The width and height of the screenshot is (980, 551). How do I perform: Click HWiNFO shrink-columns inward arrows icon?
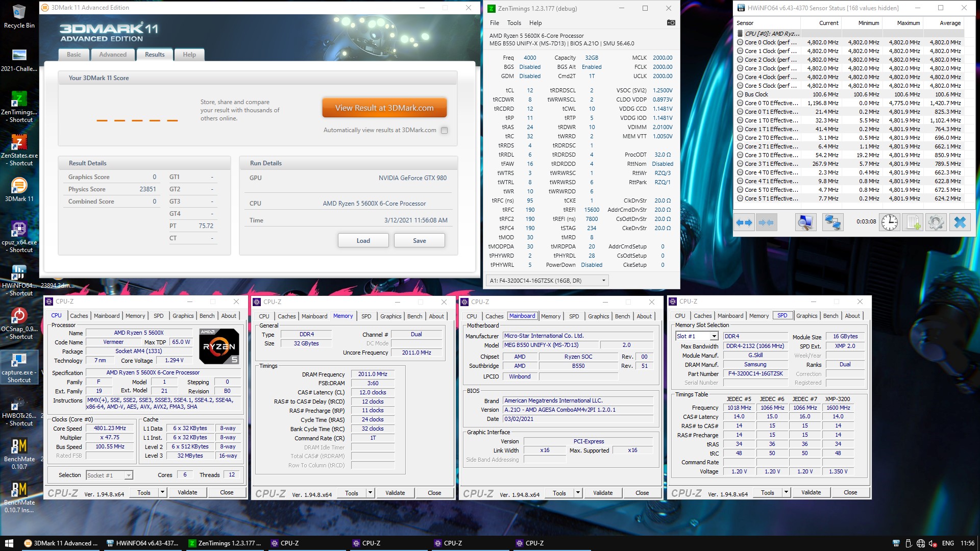pyautogui.click(x=766, y=222)
